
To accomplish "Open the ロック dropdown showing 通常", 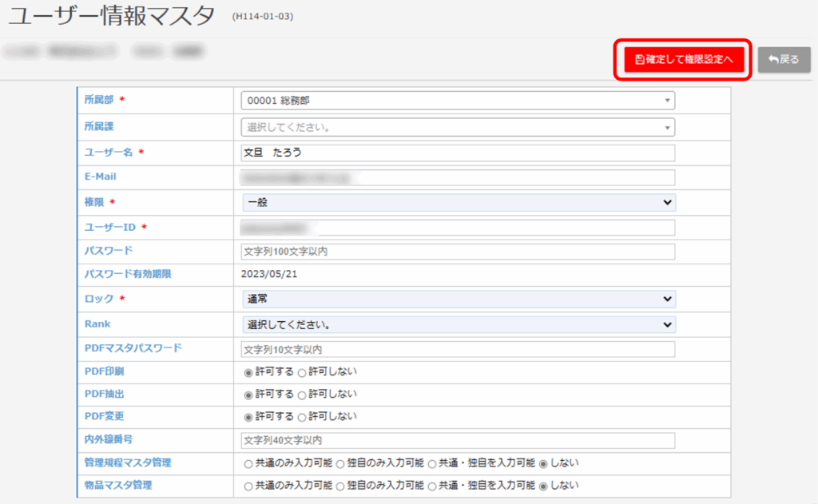I will pos(459,299).
